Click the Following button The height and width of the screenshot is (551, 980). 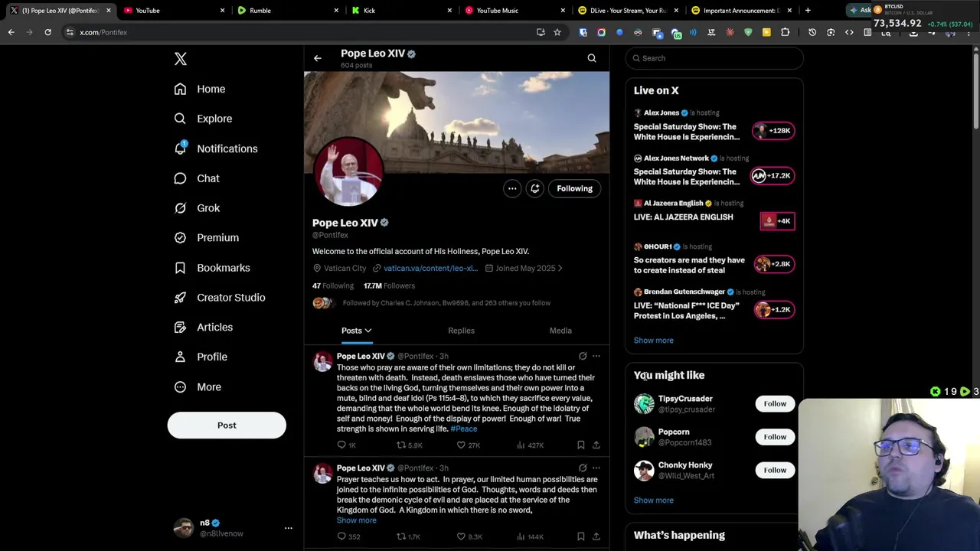(575, 188)
